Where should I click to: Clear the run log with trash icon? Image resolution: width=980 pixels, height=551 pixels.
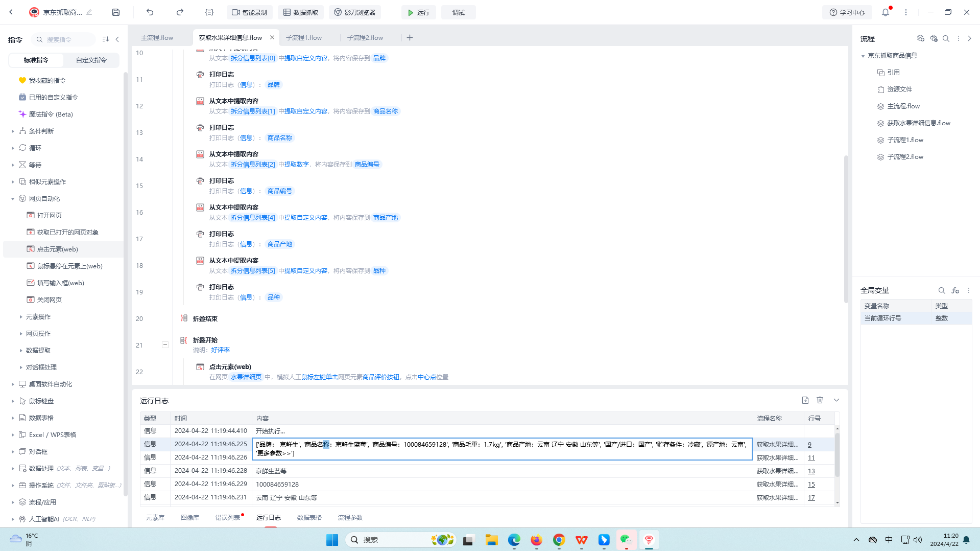820,400
